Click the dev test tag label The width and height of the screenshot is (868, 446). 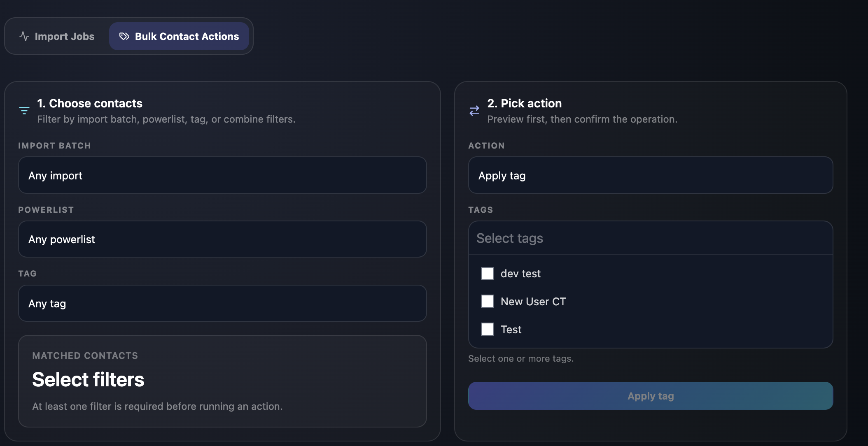click(x=520, y=274)
